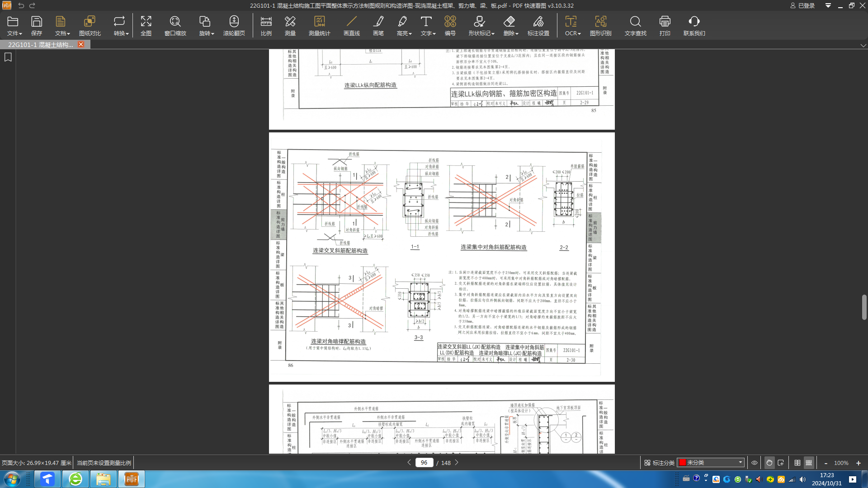This screenshot has width=868, height=488.
Task: Click the vertical scrollbar thumb
Action: pyautogui.click(x=864, y=307)
